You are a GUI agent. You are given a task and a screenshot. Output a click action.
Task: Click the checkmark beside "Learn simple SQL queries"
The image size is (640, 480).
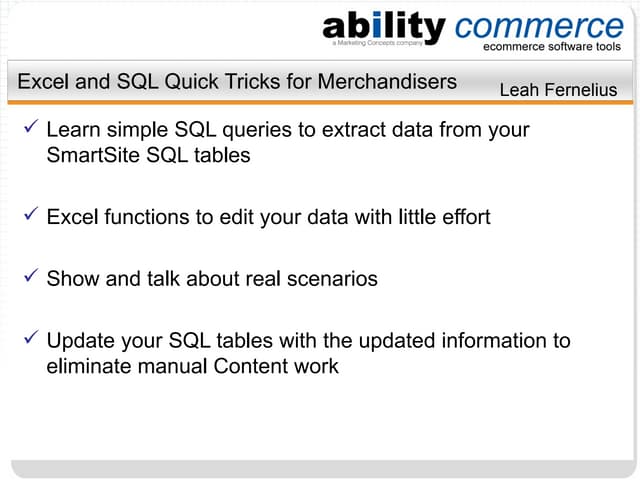click(x=29, y=127)
